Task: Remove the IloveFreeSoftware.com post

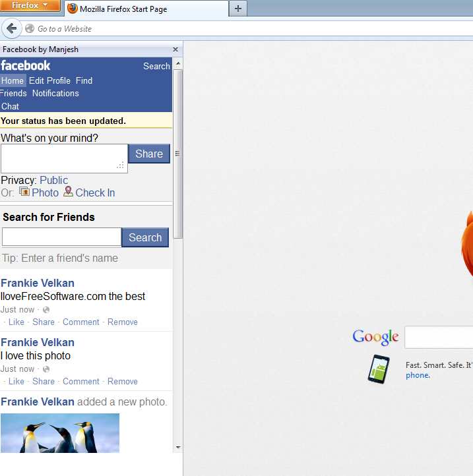Action: pos(123,322)
